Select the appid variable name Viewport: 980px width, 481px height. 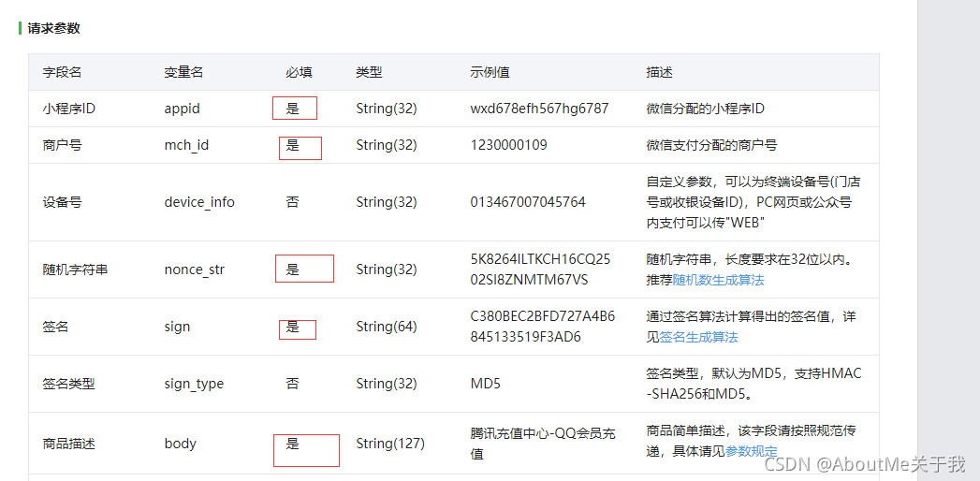(182, 109)
